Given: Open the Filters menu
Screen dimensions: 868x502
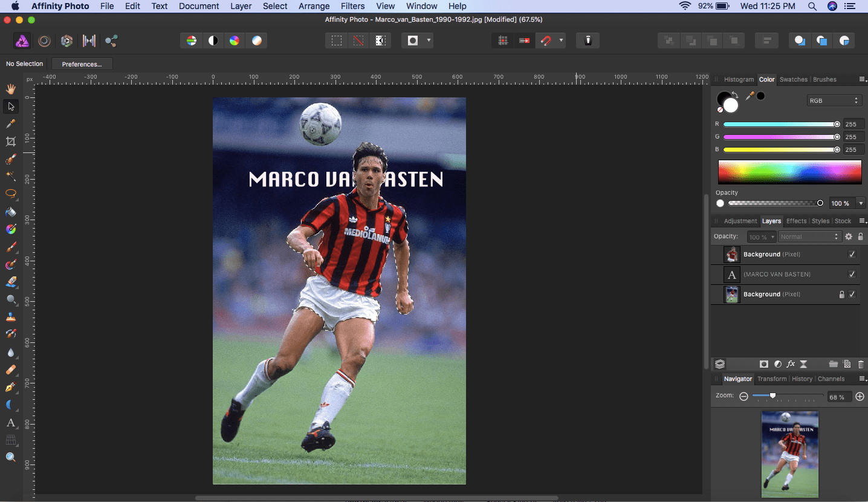Looking at the screenshot, I should [x=352, y=6].
